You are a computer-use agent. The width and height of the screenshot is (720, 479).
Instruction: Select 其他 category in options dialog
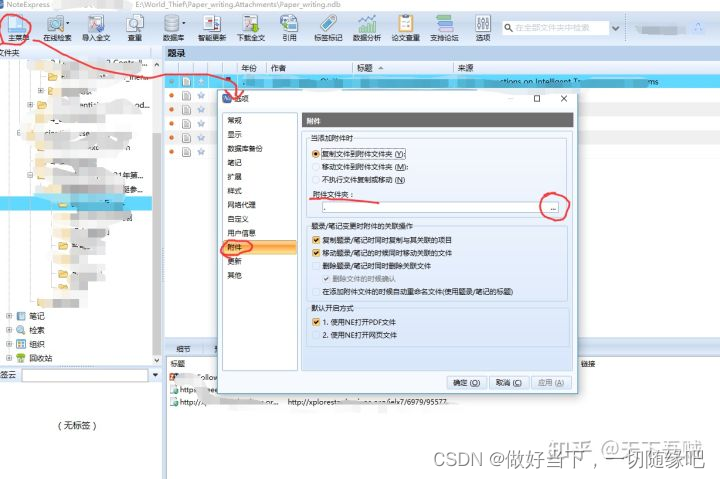pyautogui.click(x=259, y=275)
